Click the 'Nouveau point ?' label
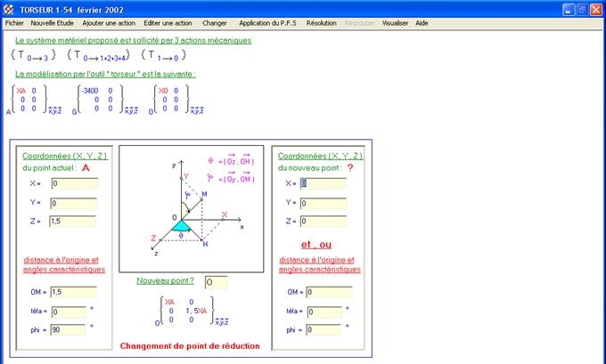 coord(166,280)
